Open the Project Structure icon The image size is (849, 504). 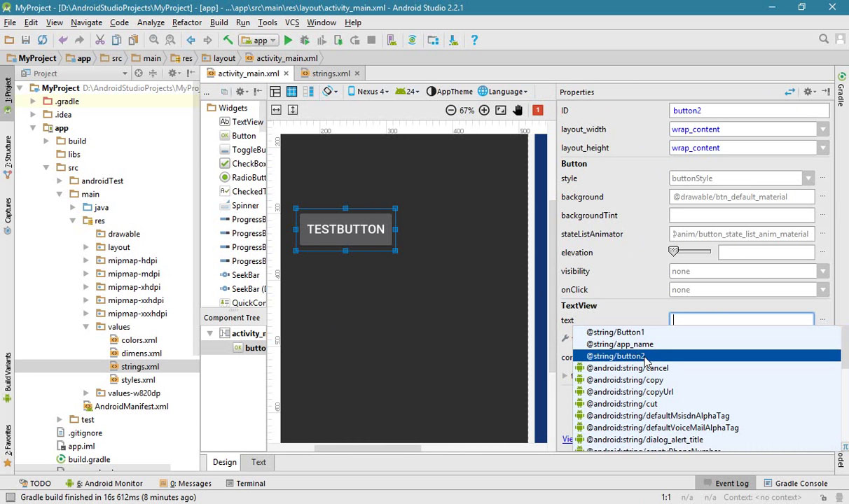(433, 40)
